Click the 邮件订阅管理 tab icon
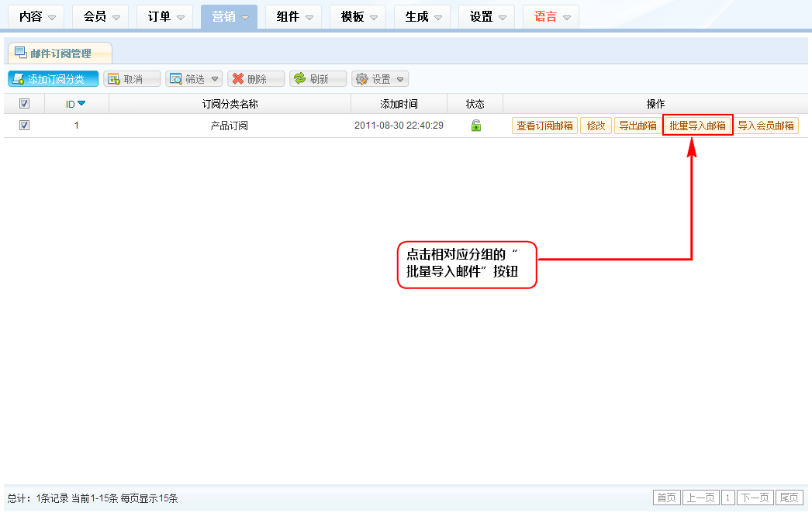The height and width of the screenshot is (513, 812). [20, 53]
